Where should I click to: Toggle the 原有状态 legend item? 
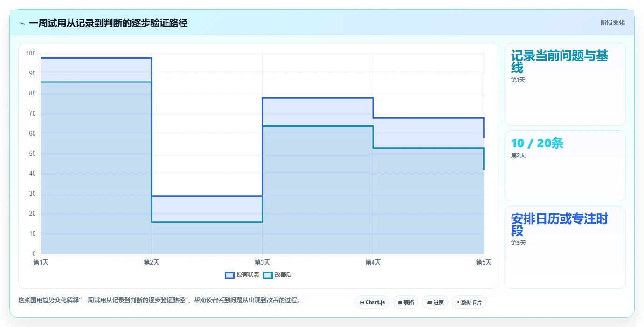(242, 275)
